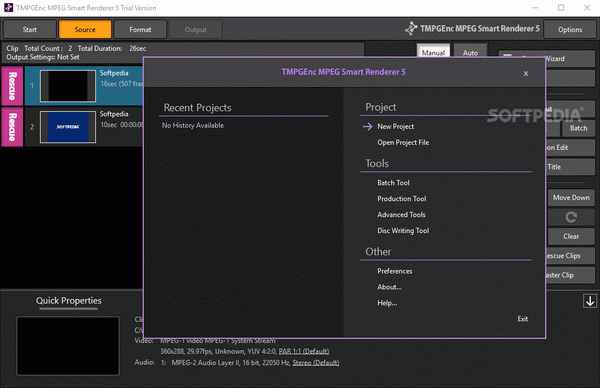Click the Rescue Clips button

pyautogui.click(x=570, y=256)
